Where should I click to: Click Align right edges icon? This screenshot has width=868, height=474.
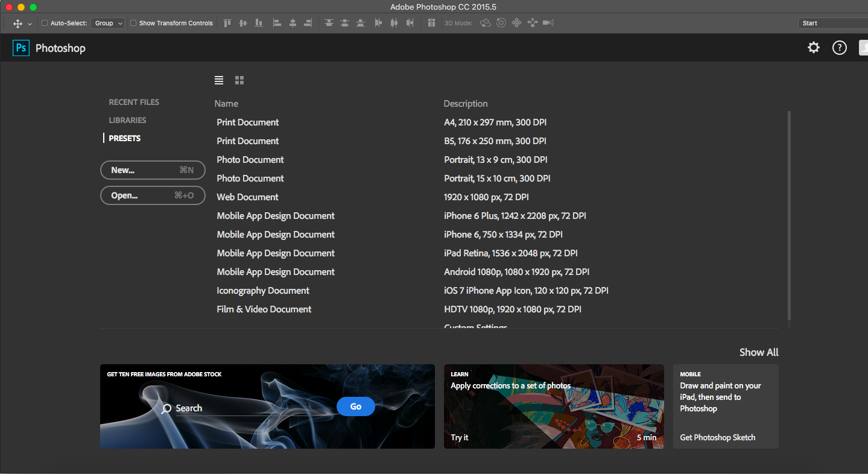[308, 23]
